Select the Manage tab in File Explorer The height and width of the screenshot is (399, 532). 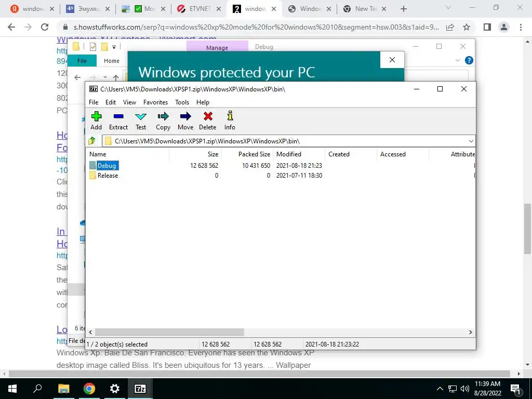217,48
